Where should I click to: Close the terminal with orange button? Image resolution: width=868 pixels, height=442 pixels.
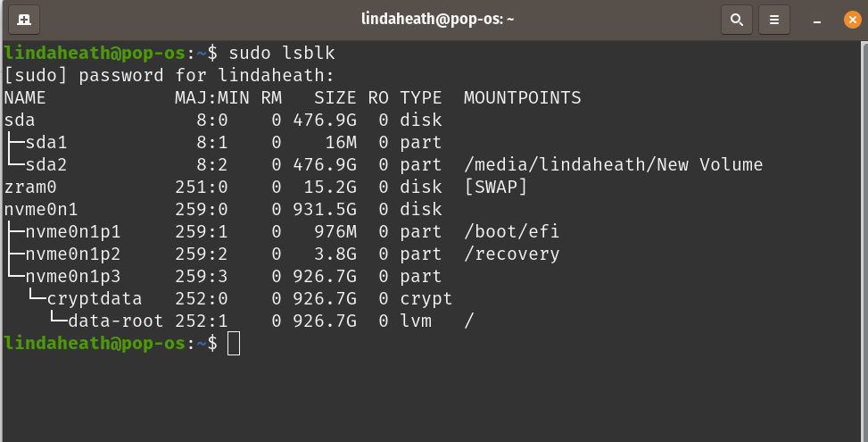coord(853,20)
